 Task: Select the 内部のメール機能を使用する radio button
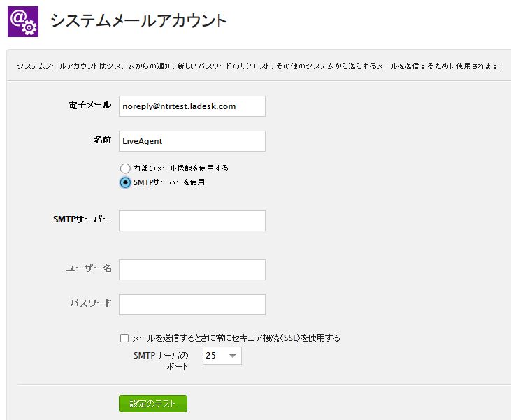click(x=125, y=168)
